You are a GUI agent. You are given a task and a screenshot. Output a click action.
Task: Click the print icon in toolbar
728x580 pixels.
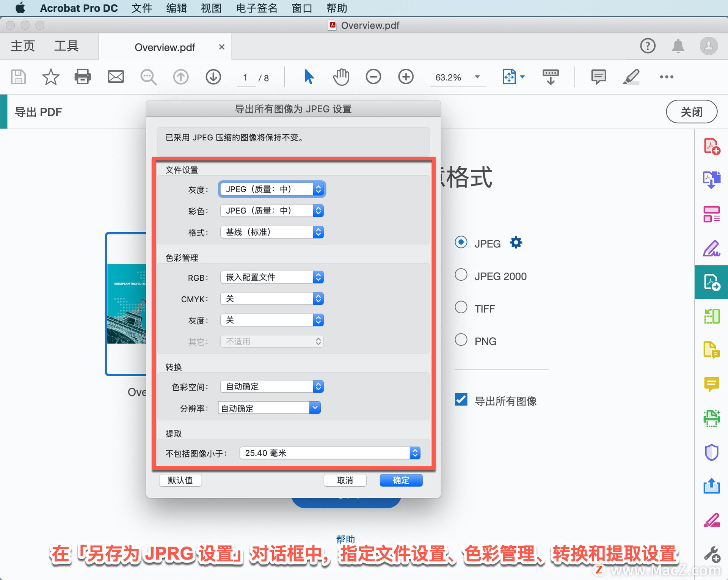click(82, 77)
